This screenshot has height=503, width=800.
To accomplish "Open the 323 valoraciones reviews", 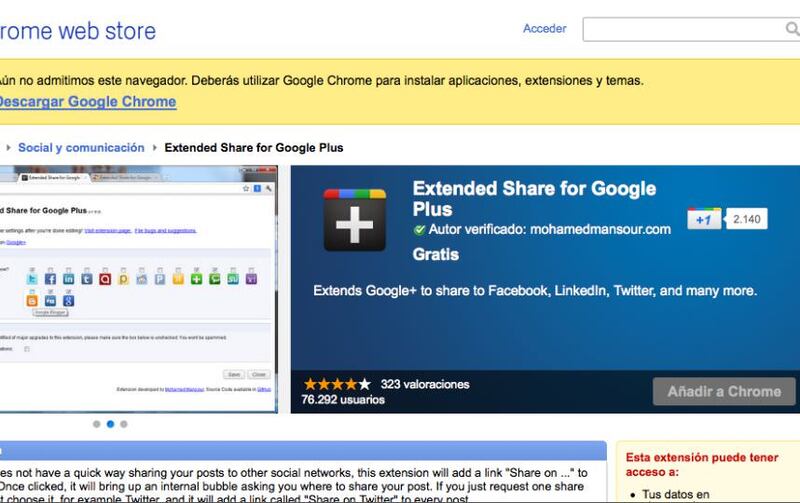I will [425, 384].
